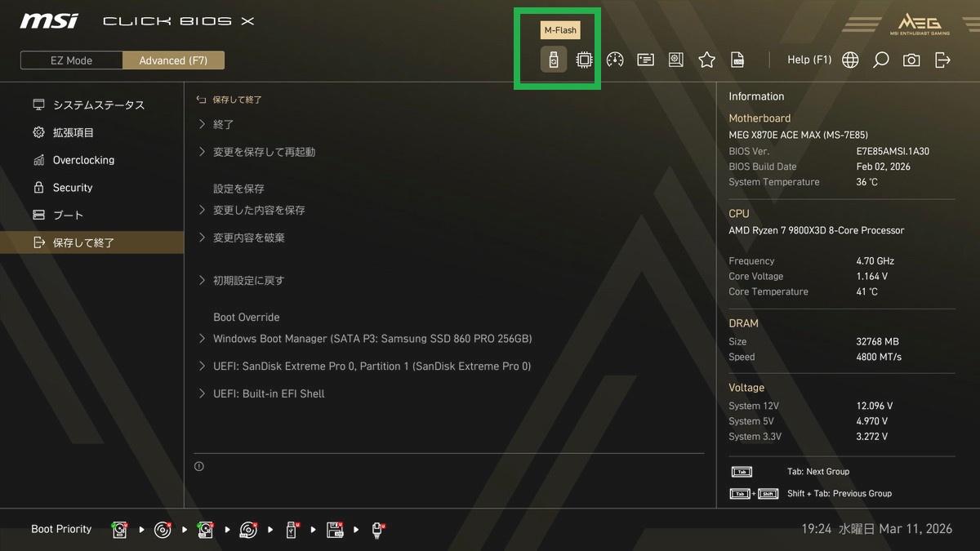
Task: Select the floppy disk boot priority device
Action: click(x=335, y=530)
